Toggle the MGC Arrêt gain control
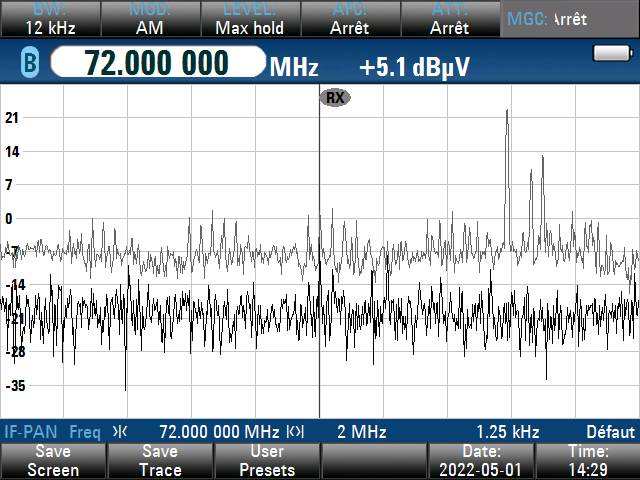 [x=568, y=19]
